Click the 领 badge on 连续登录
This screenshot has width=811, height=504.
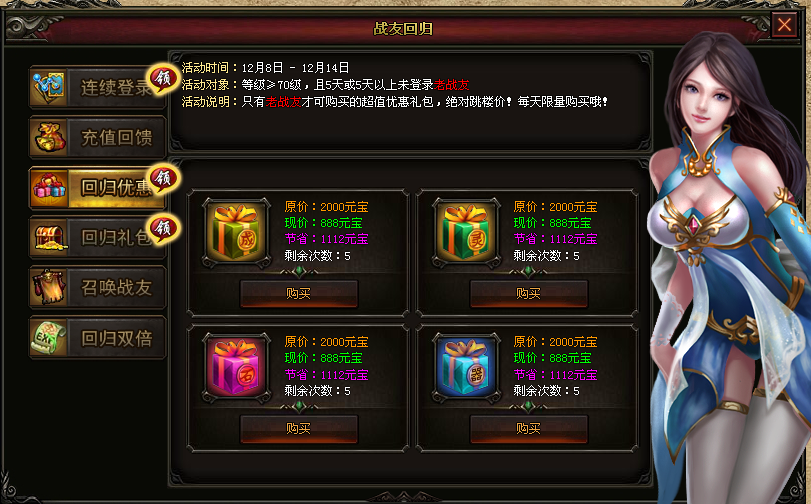coord(164,79)
